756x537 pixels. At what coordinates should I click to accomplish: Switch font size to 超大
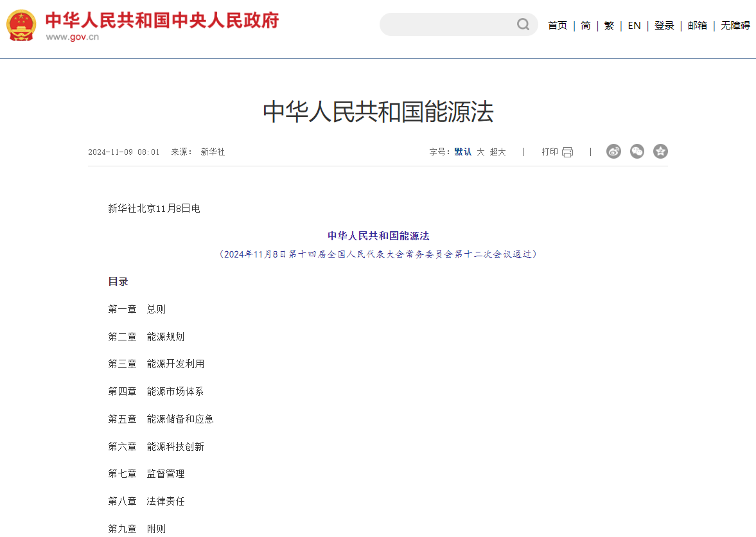[497, 152]
